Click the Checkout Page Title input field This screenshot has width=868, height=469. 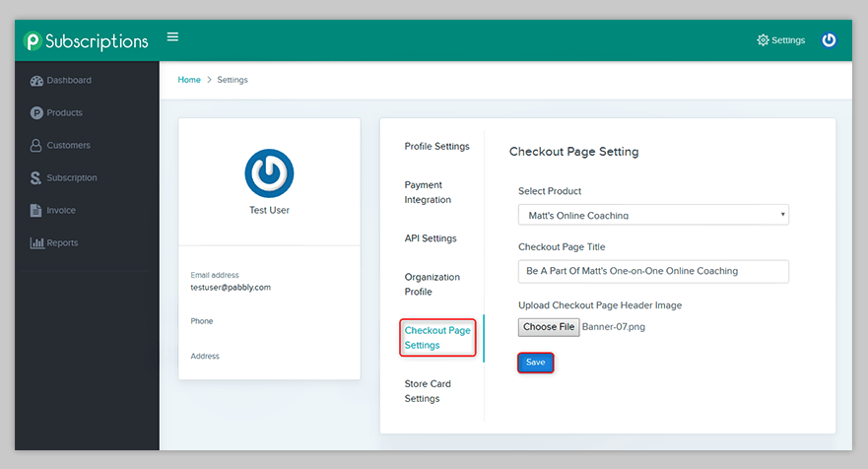pyautogui.click(x=653, y=271)
